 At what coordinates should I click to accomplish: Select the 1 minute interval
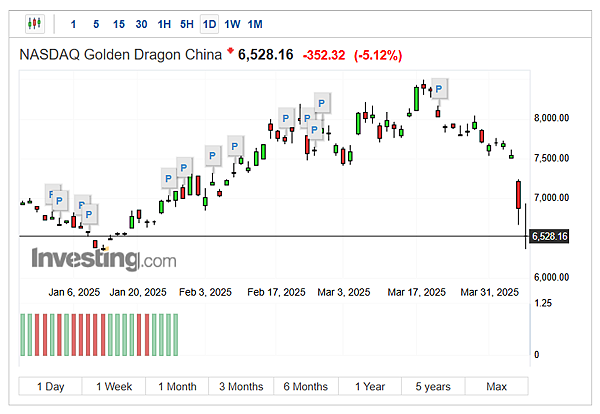(x=73, y=24)
